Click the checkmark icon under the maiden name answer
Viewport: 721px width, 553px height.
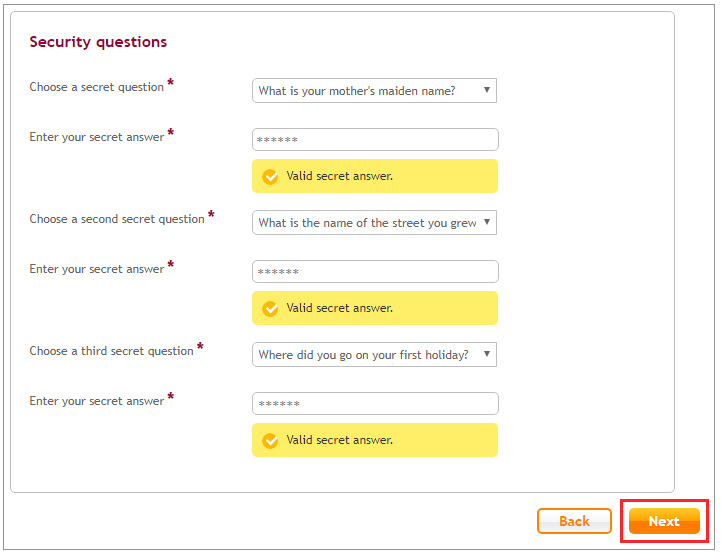pyautogui.click(x=270, y=177)
